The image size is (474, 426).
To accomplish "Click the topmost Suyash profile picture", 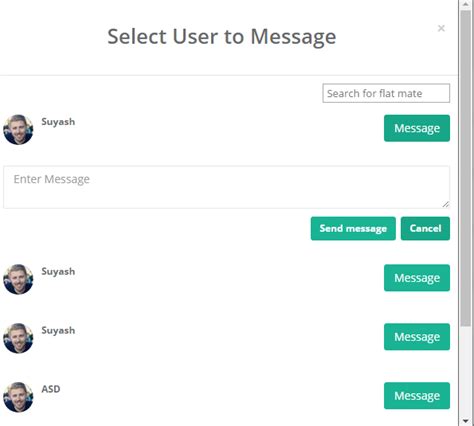I will (x=18, y=130).
